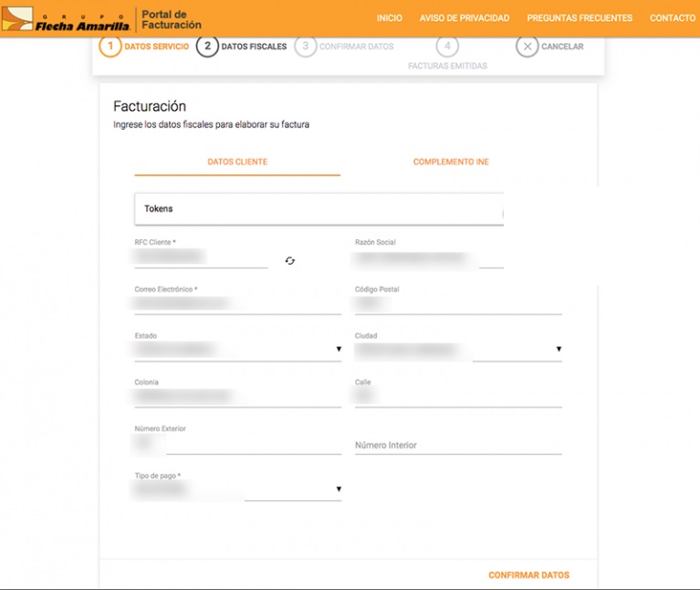Click the step 1 circle icon

(x=110, y=46)
